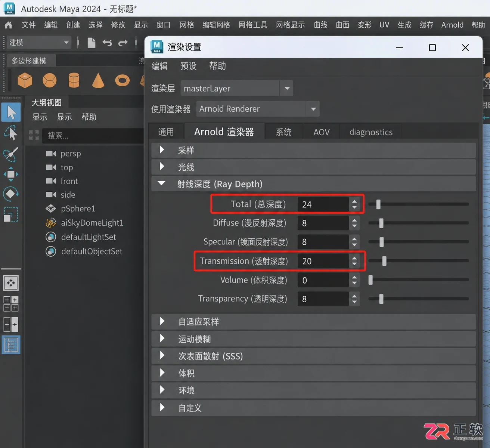
Task: Switch to the 系统 tab
Action: [x=283, y=132]
